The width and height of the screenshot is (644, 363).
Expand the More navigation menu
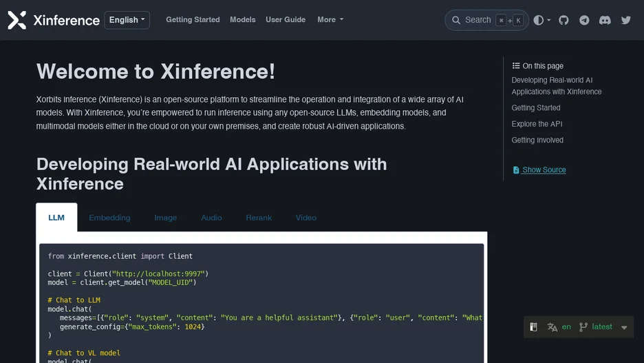point(330,20)
